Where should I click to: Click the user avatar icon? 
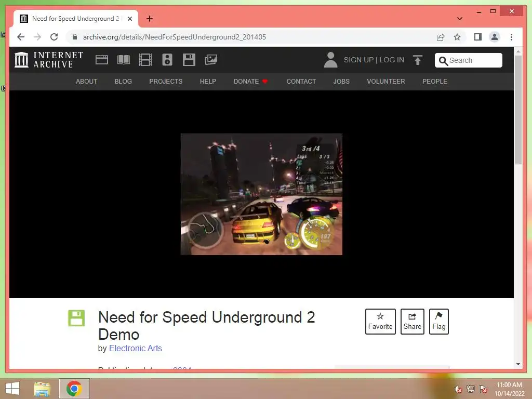tap(330, 60)
